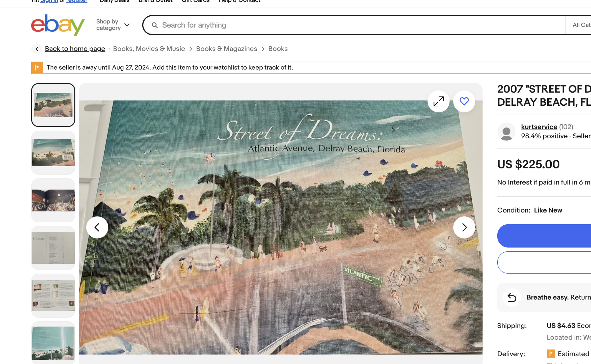Click the outlined Add to cart button
Viewport: 591px width, 364px height.
pyautogui.click(x=544, y=262)
